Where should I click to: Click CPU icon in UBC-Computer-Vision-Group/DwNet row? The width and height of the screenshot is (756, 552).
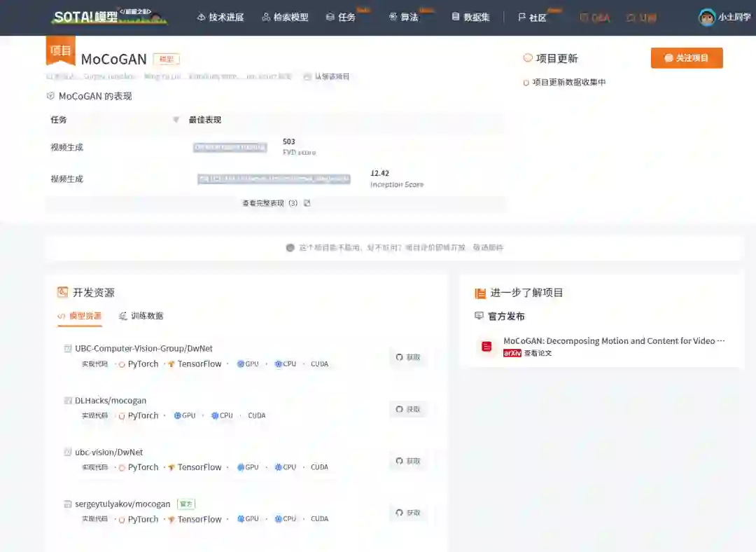click(x=278, y=364)
